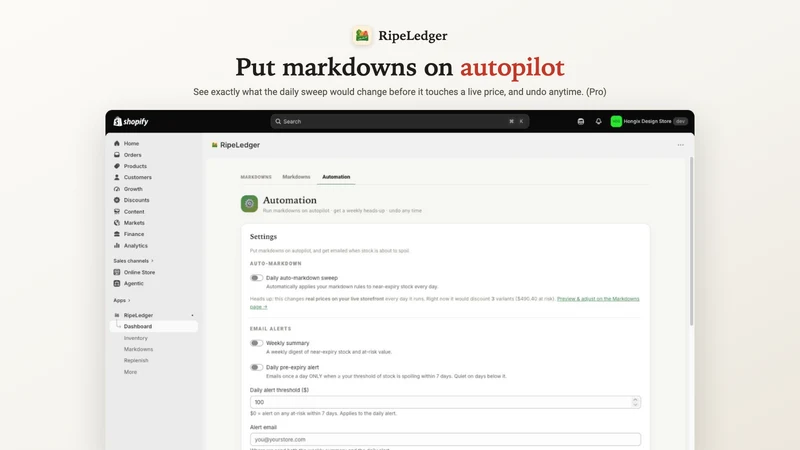Turn on Weekly summary toggle
This screenshot has height=450, width=800.
pyautogui.click(x=256, y=343)
